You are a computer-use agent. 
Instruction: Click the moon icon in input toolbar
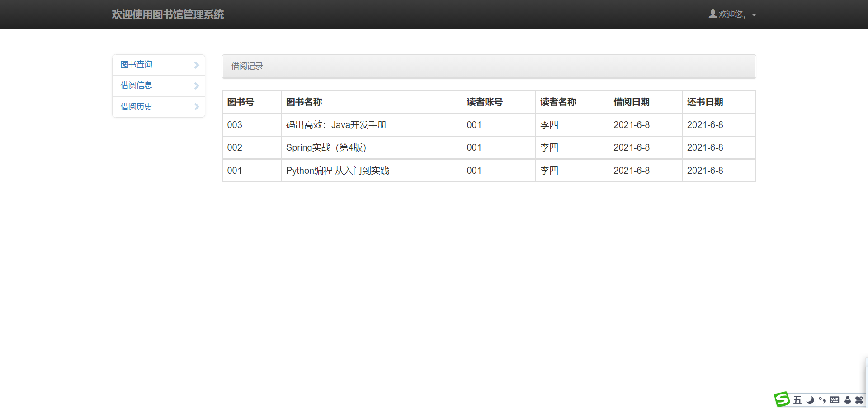coord(810,400)
